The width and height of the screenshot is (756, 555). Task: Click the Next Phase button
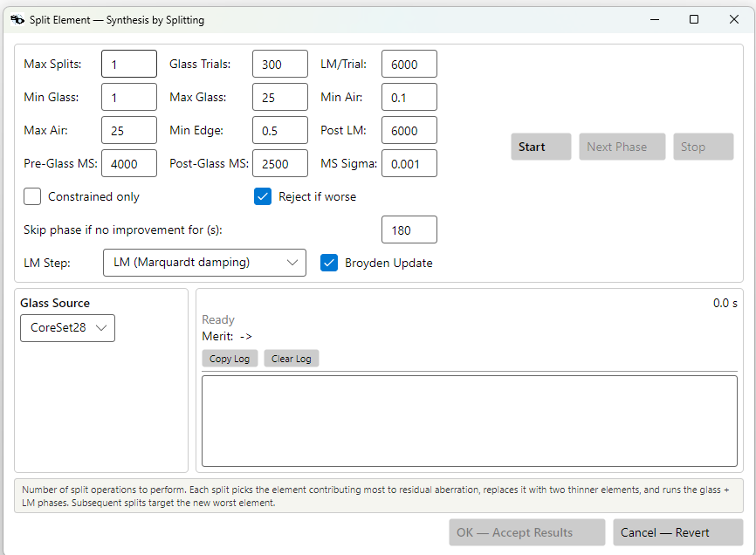(622, 147)
